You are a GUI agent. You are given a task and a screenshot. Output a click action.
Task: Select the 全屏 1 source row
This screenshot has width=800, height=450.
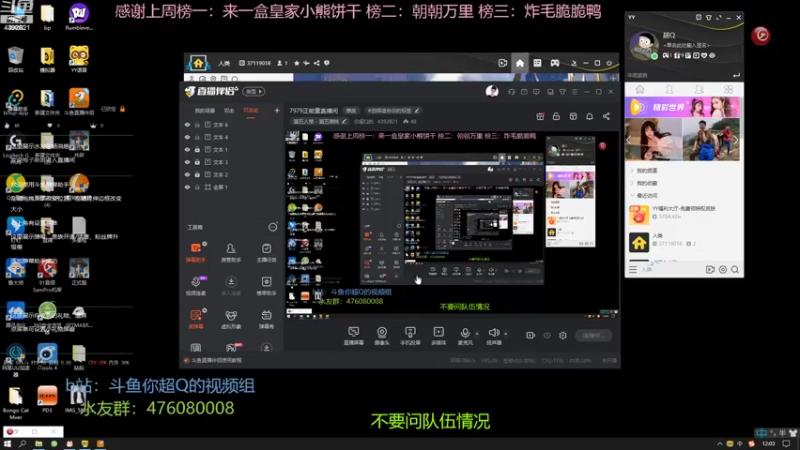(x=232, y=187)
